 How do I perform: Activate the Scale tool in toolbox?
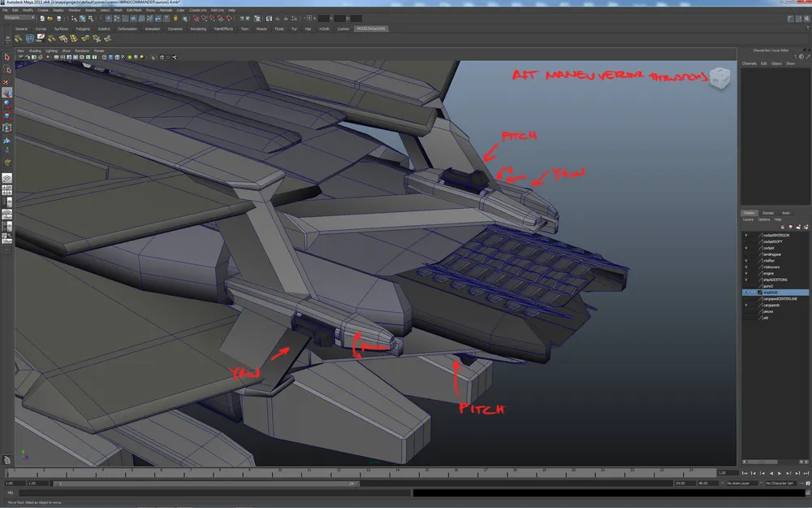click(x=6, y=115)
